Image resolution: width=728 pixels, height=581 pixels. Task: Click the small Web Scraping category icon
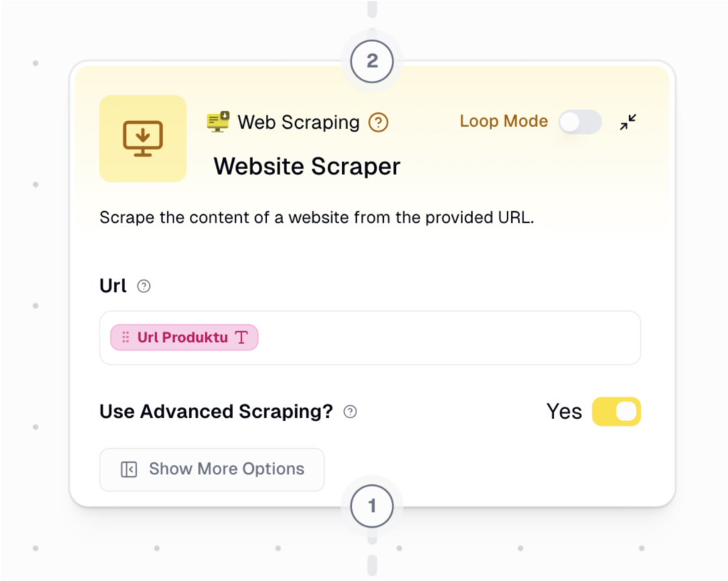[x=218, y=122]
